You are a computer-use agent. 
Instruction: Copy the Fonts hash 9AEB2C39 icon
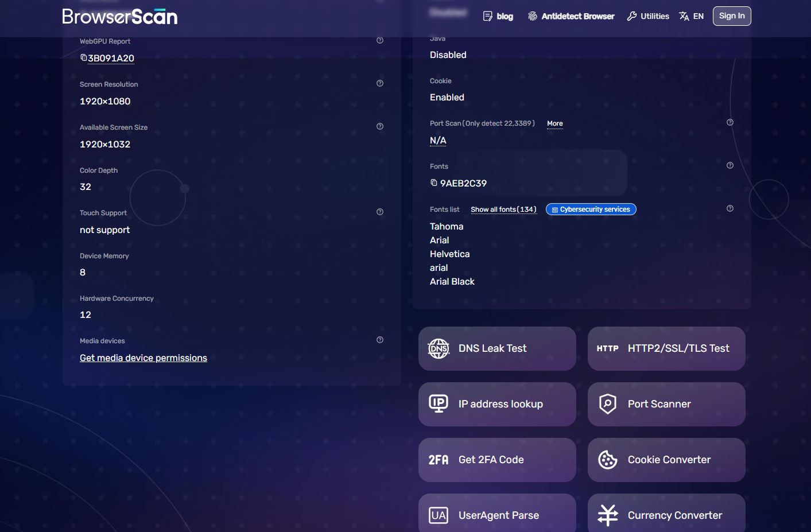point(434,182)
